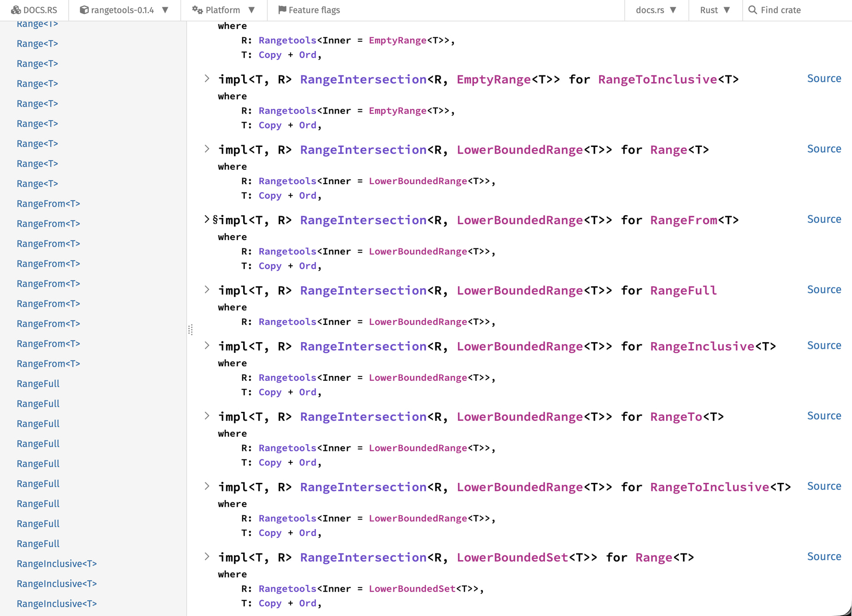The height and width of the screenshot is (616, 852).
Task: Click into the Find crate search field
Action: [x=781, y=10]
